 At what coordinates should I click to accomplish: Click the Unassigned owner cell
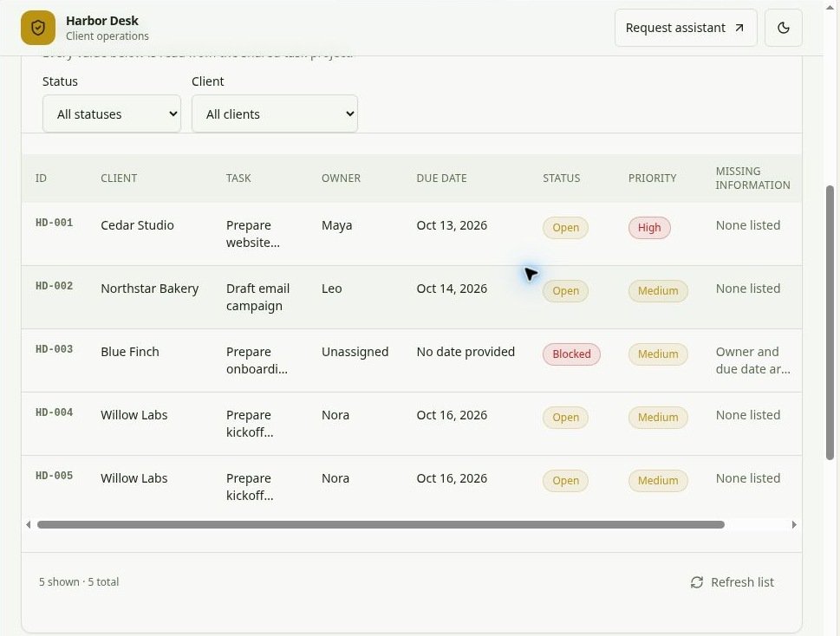[355, 352]
